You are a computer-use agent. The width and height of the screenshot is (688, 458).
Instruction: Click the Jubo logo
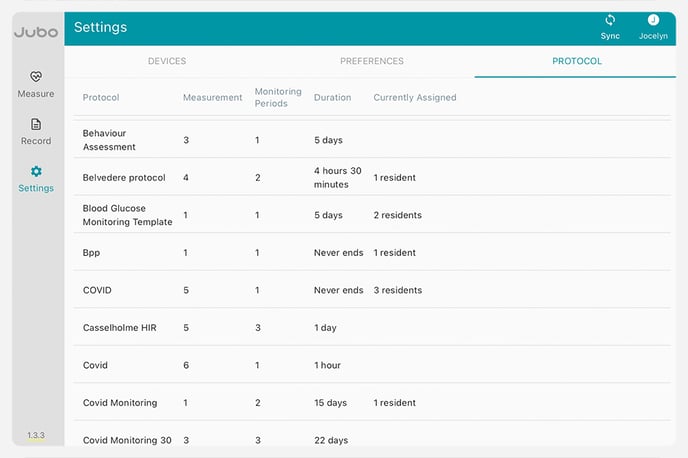(x=36, y=32)
